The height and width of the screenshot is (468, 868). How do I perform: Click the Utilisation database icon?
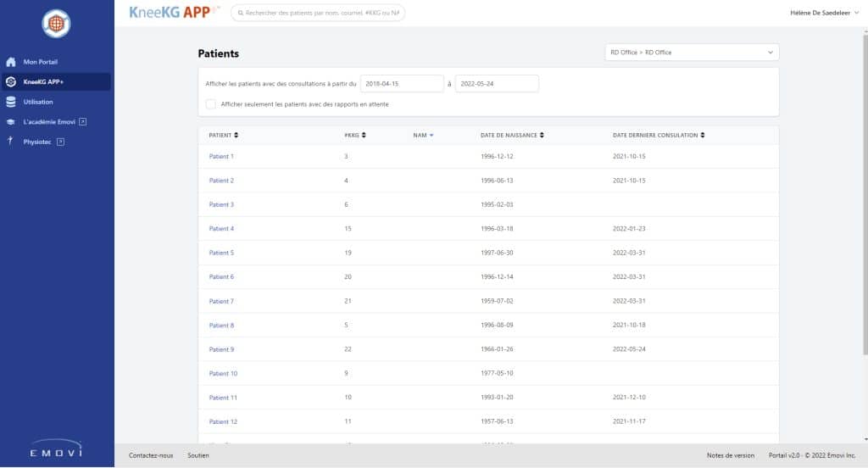[11, 102]
